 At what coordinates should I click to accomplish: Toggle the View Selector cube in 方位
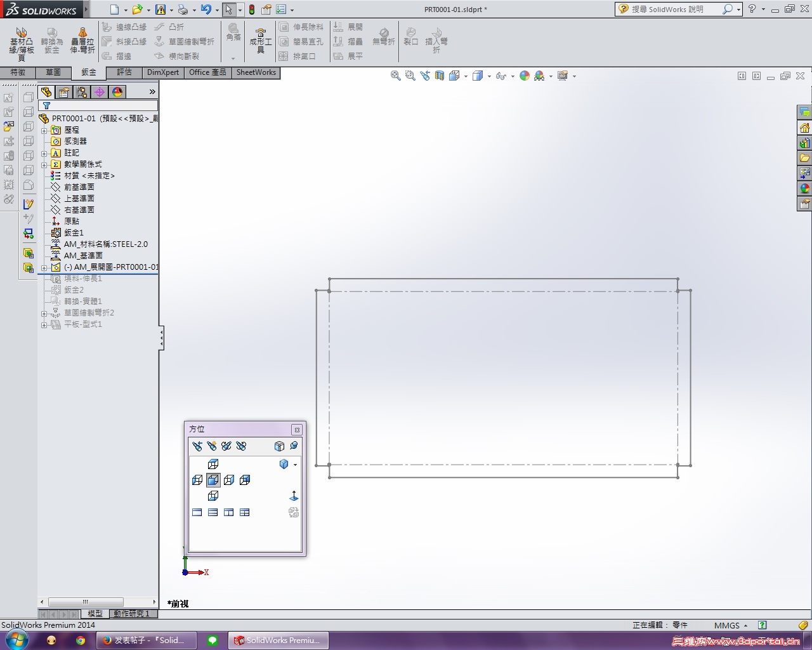[280, 446]
